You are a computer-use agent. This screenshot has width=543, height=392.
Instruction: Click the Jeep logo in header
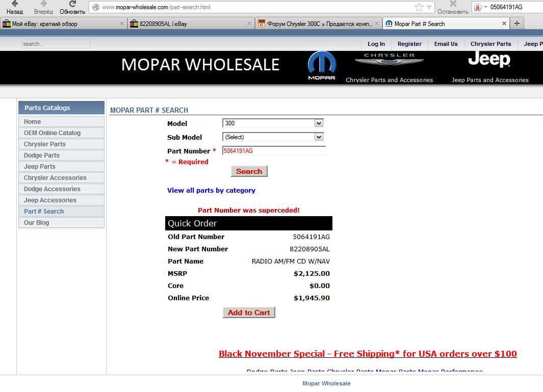489,60
